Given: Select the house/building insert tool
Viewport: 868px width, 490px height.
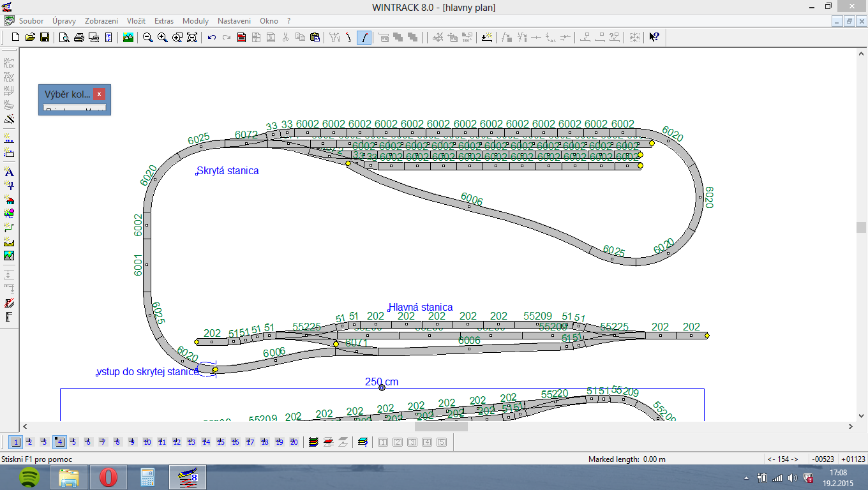Looking at the screenshot, I should tap(9, 200).
